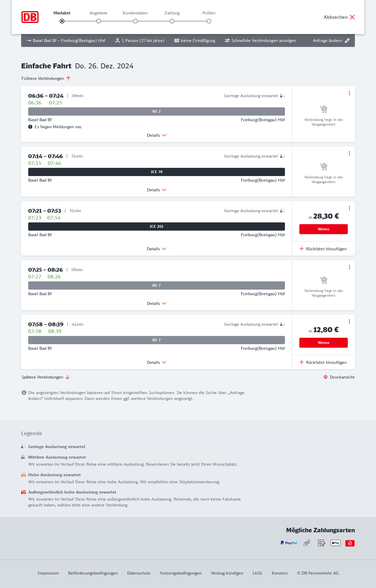The height and width of the screenshot is (588, 376).
Task: Click the PayPal payment logo
Action: point(289,543)
